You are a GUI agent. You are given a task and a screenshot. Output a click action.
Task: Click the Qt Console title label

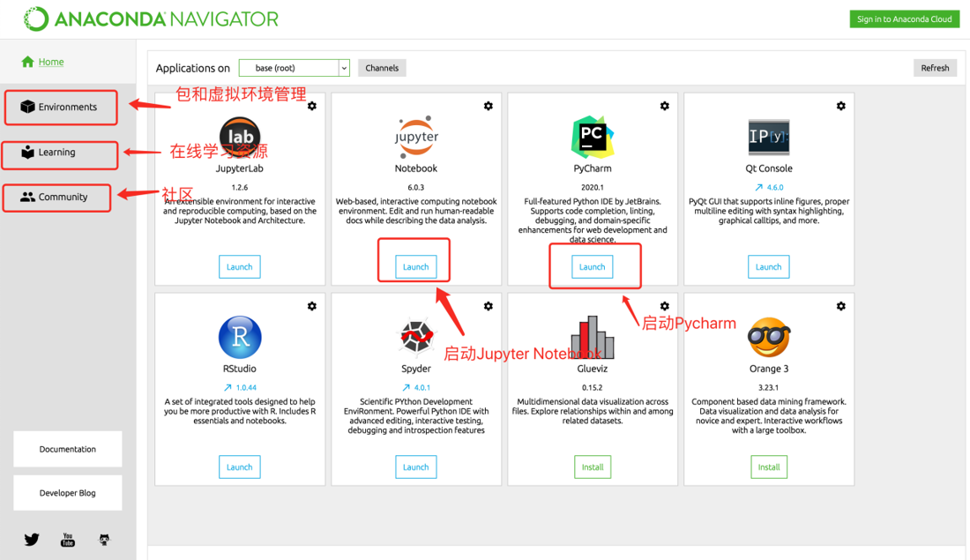click(768, 168)
